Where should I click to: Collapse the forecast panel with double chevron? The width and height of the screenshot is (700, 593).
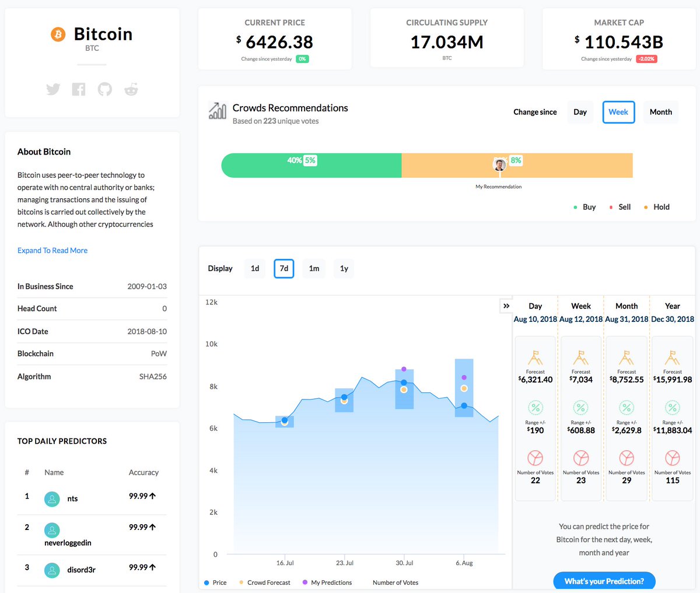pos(506,306)
